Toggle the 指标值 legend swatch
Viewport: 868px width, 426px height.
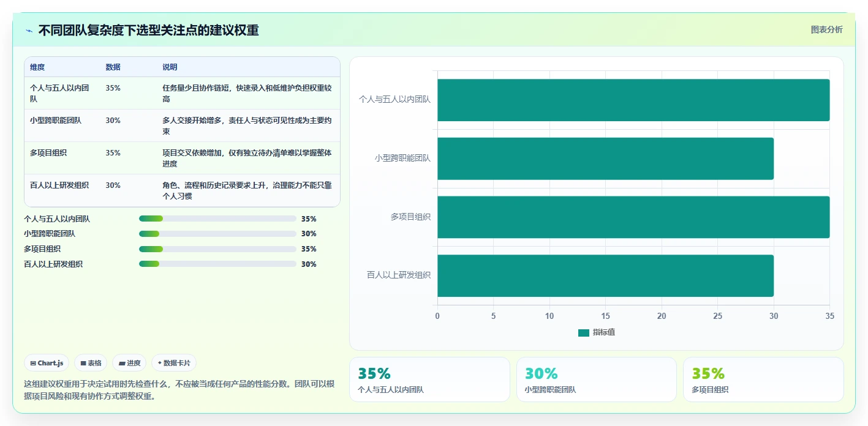click(x=584, y=332)
